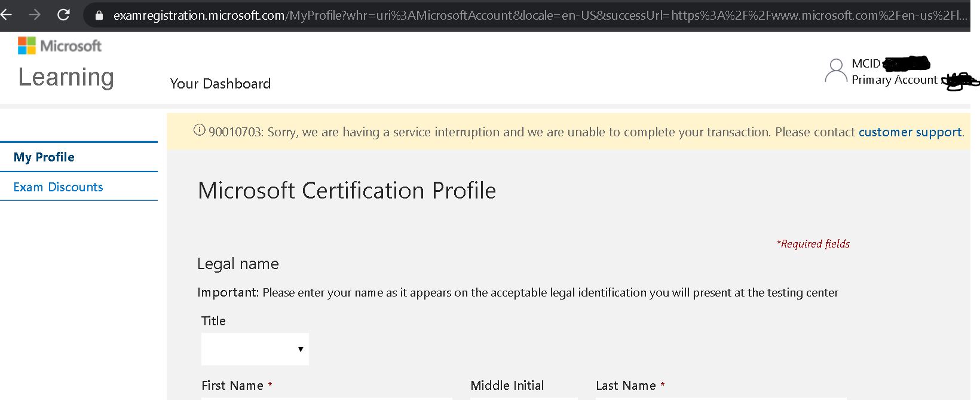Click the Last Name label
This screenshot has height=400, width=980.
click(626, 386)
